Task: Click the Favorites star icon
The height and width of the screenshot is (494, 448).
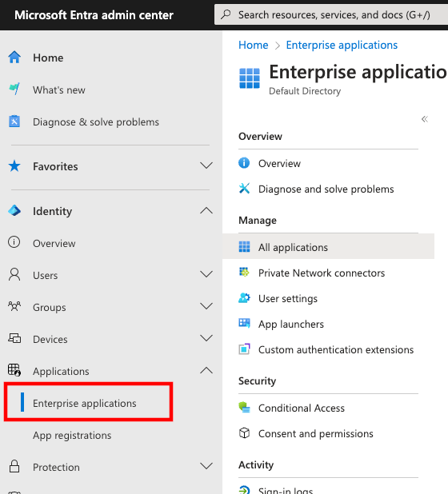Action: pyautogui.click(x=14, y=166)
